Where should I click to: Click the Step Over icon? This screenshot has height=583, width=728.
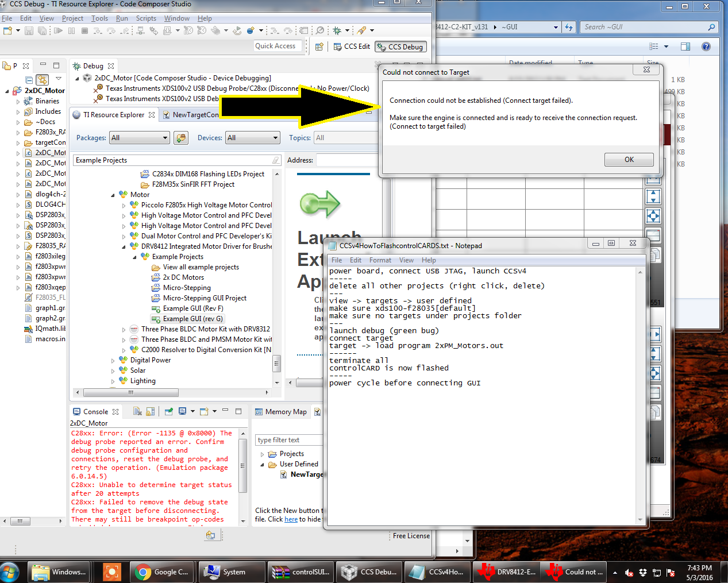[111, 30]
